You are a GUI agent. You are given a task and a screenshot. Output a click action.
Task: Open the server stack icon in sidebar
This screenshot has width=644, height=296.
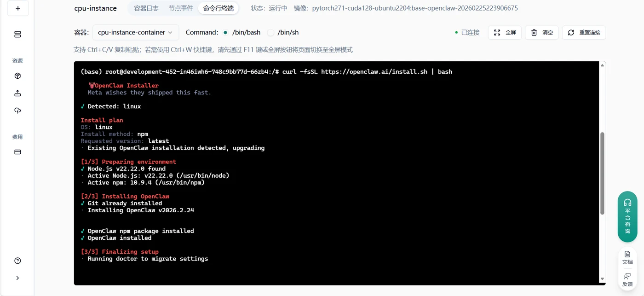click(x=17, y=35)
